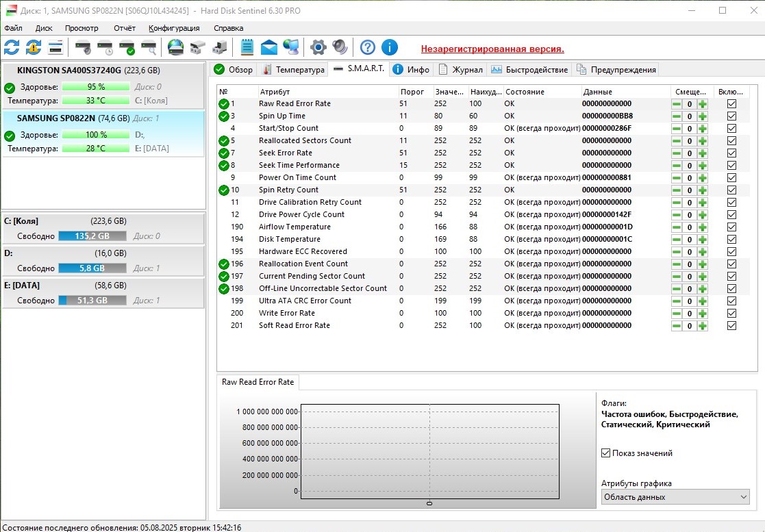Open the 'Конфигурация' menu
Viewport: 765px width, 532px height.
point(174,28)
